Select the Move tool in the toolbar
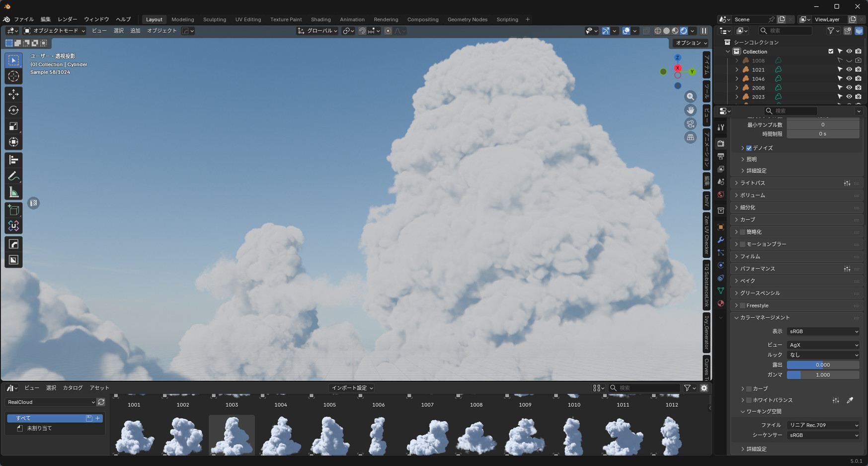868x466 pixels. (x=13, y=94)
